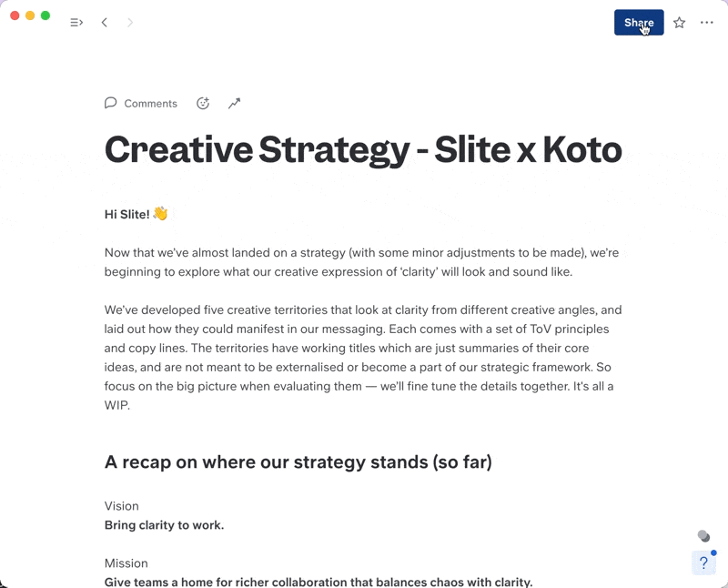
Task: Toggle the sidebar panel icon
Action: [76, 22]
